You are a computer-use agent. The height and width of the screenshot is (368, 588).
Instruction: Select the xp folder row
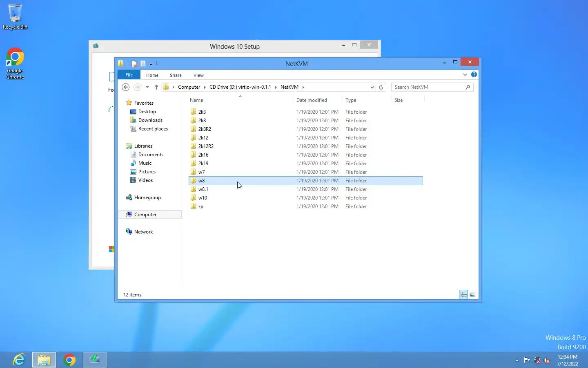pos(306,206)
